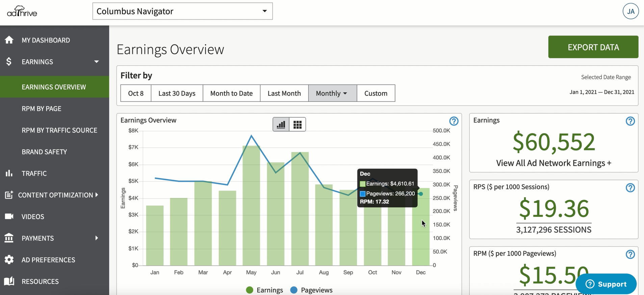This screenshot has width=644, height=295.
Task: Open help for Earnings Overview chart
Action: (x=454, y=121)
